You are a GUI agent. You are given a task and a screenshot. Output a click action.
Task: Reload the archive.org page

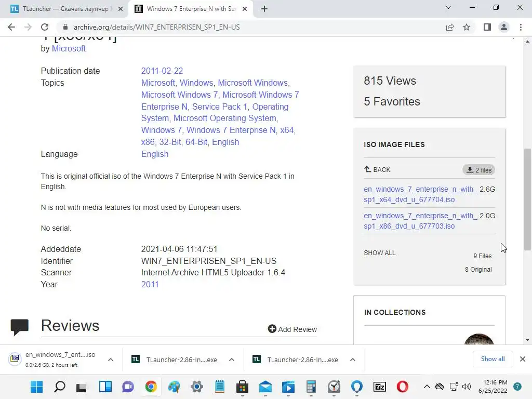point(45,27)
